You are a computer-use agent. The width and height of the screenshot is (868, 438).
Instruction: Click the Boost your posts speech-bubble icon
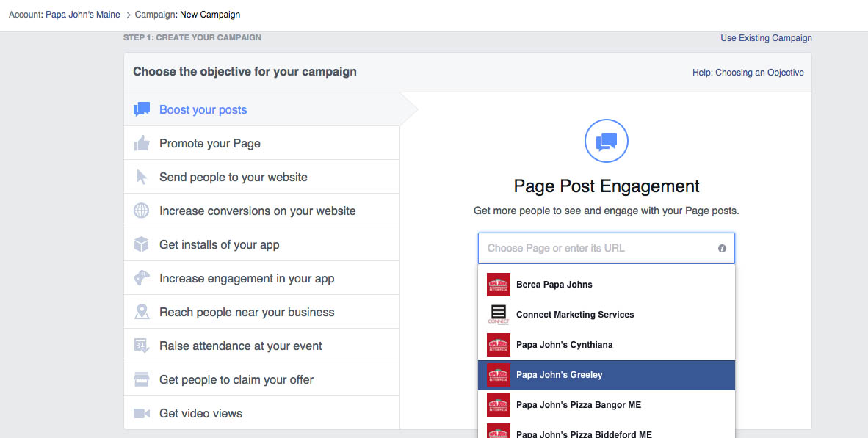coord(142,110)
